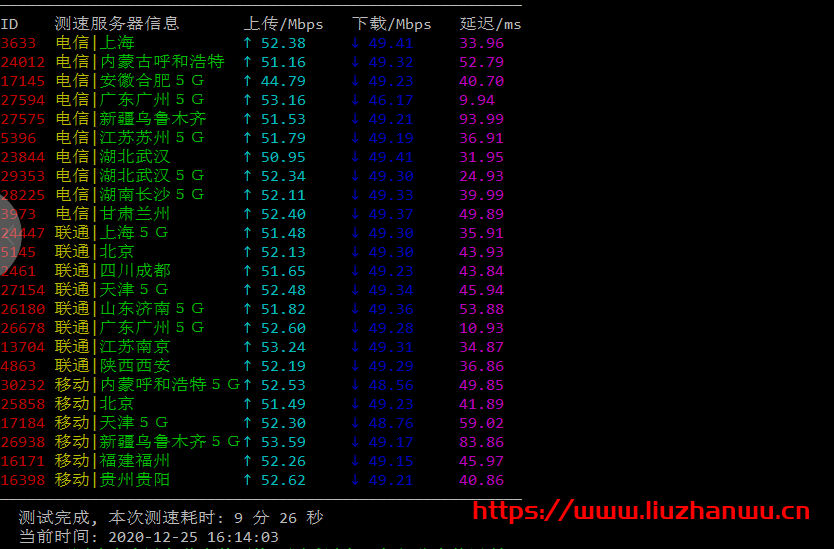Click the 测速服务器信息 column header
The image size is (834, 549).
point(117,24)
